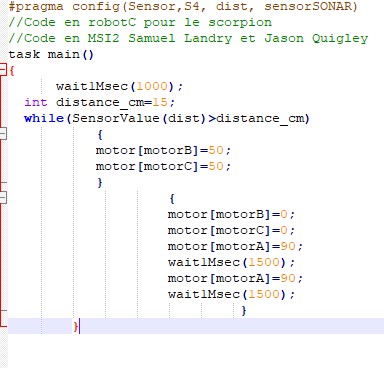This screenshot has height=368, width=384.
Task: Click the orange closing brace on highlighted line
Action: 76,326
